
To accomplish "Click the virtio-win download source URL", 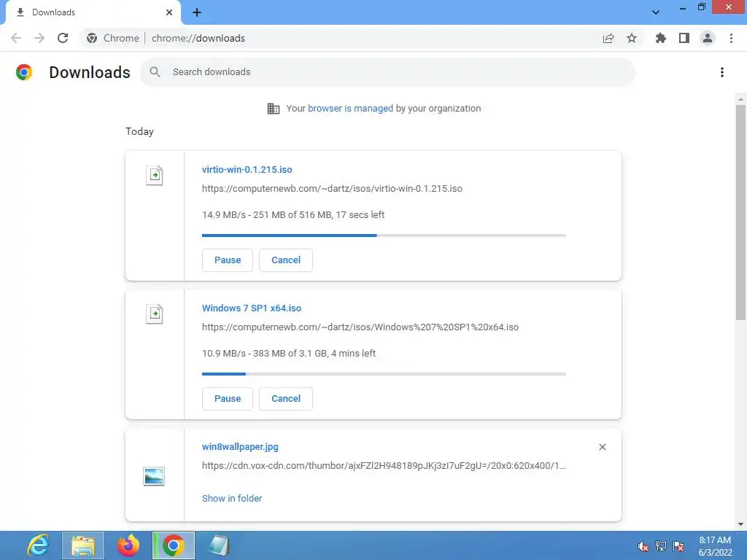I will point(332,189).
